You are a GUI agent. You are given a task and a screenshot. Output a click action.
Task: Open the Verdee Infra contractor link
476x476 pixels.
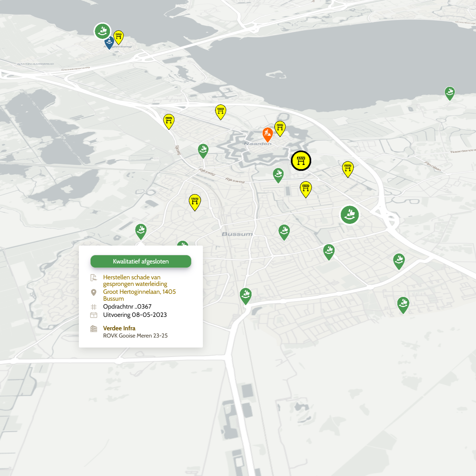click(119, 328)
